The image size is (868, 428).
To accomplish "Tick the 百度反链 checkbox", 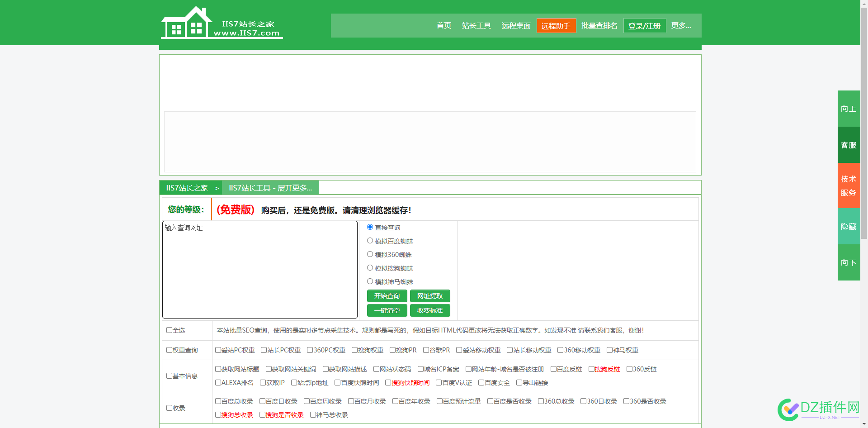I will coord(553,369).
